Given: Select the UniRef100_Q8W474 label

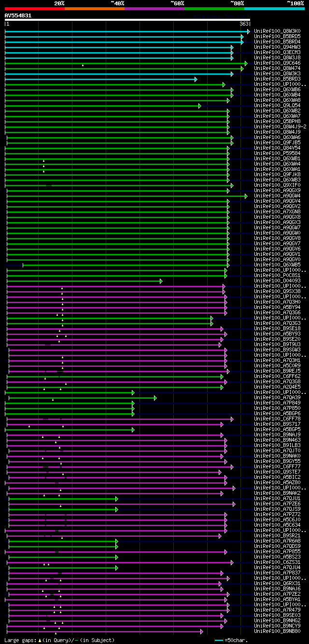Looking at the screenshot, I should (x=278, y=68).
